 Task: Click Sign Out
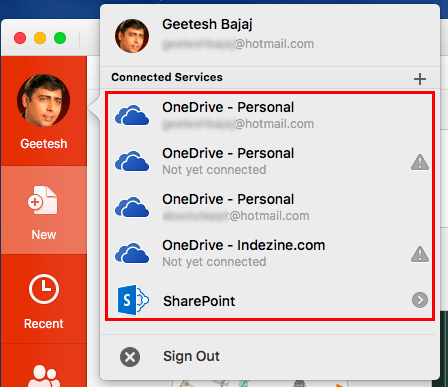tap(191, 356)
